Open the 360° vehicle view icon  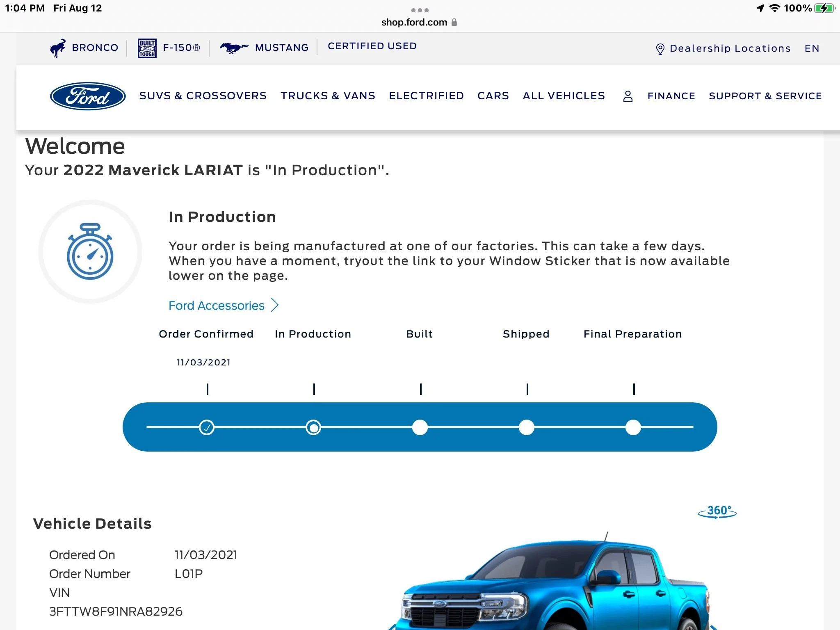[717, 511]
